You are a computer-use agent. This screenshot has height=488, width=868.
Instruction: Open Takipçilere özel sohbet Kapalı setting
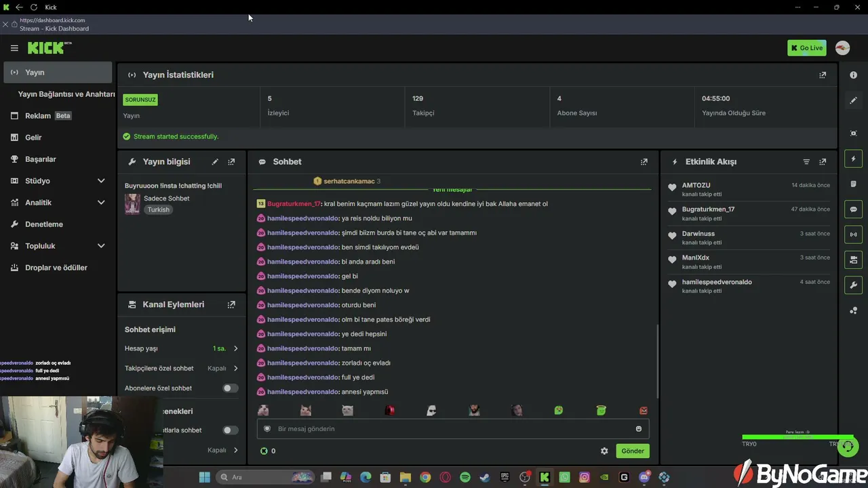181,369
